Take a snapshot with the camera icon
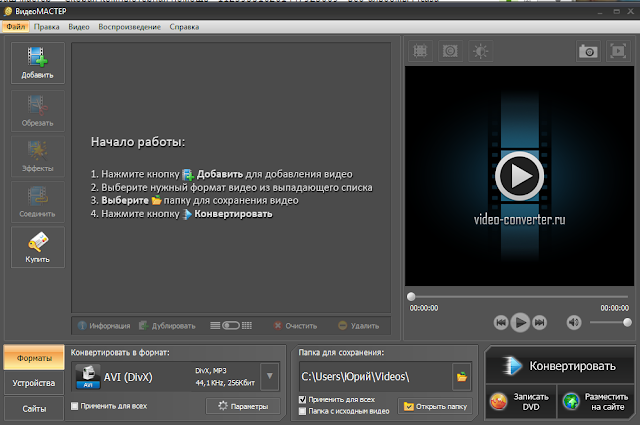The width and height of the screenshot is (640, 425). pyautogui.click(x=588, y=51)
